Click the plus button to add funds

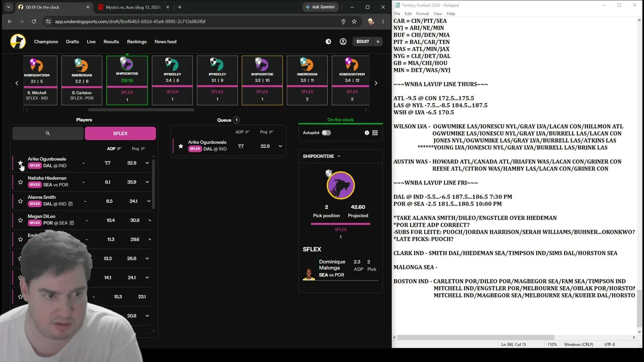378,42
